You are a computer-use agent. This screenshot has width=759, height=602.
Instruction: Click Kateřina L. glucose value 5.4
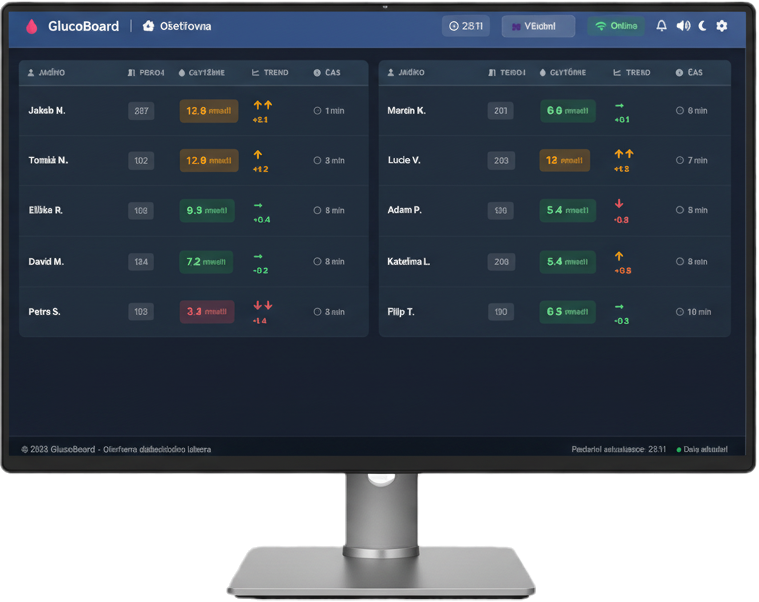pyautogui.click(x=567, y=262)
